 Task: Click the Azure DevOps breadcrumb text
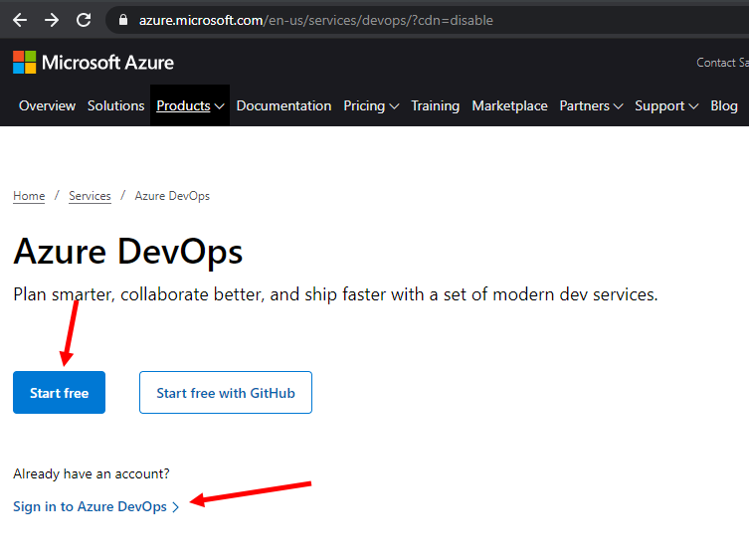pos(172,196)
